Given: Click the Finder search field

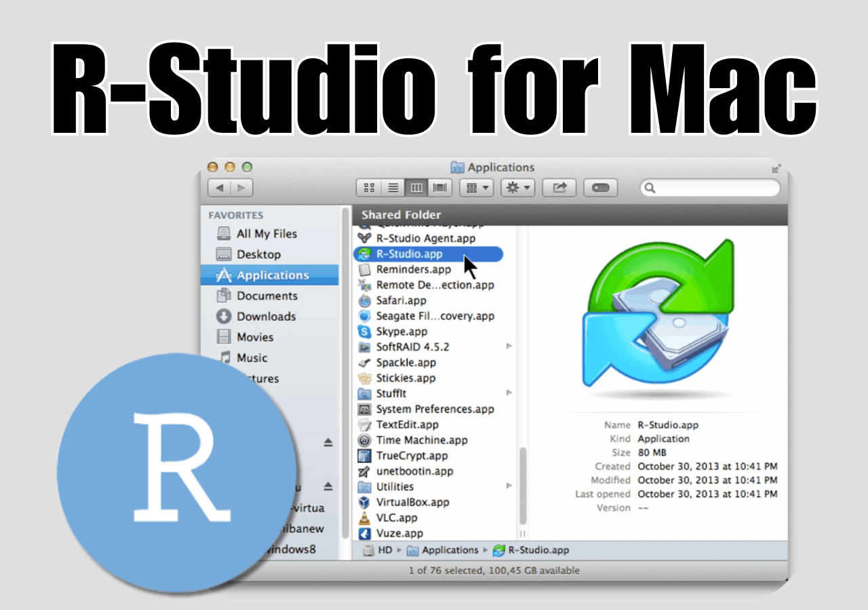Looking at the screenshot, I should 711,188.
